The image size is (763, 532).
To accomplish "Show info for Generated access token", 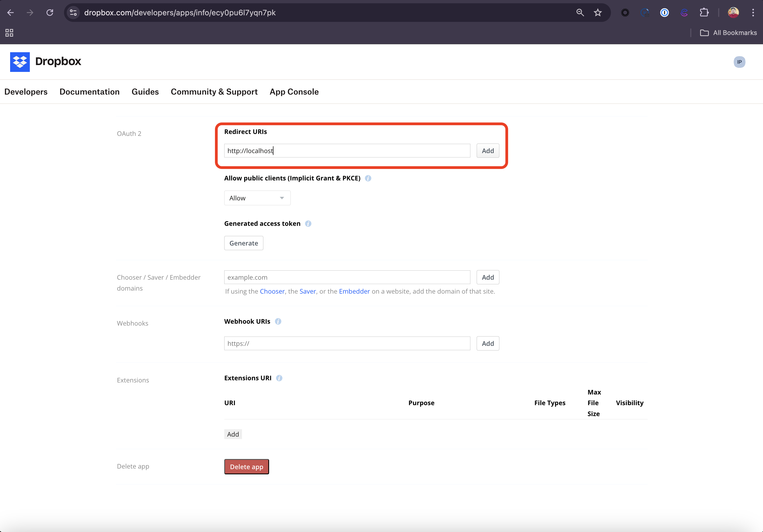I will point(308,224).
